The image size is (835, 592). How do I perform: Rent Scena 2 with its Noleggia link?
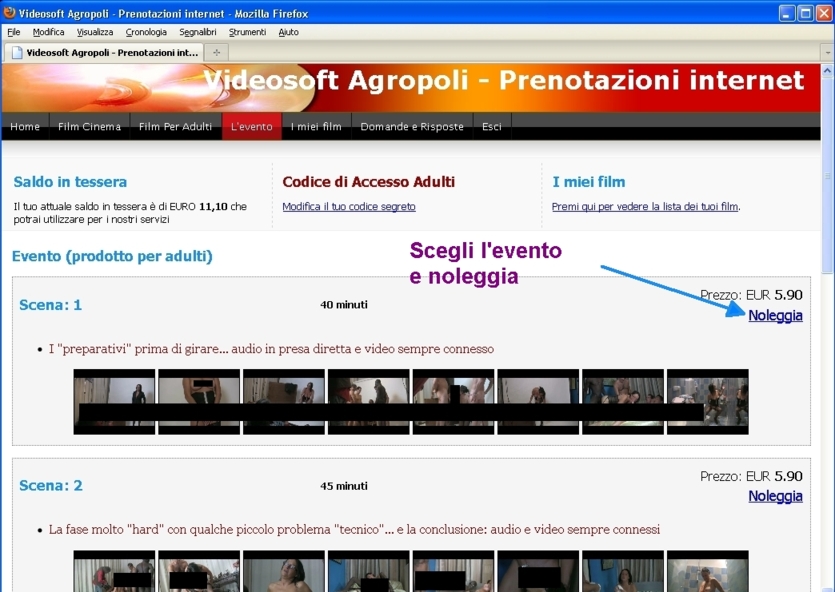[775, 496]
